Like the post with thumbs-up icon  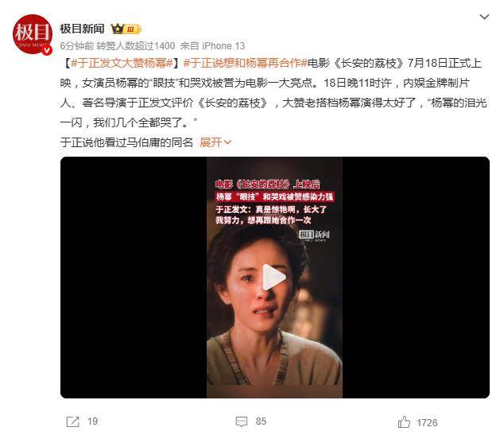404,421
